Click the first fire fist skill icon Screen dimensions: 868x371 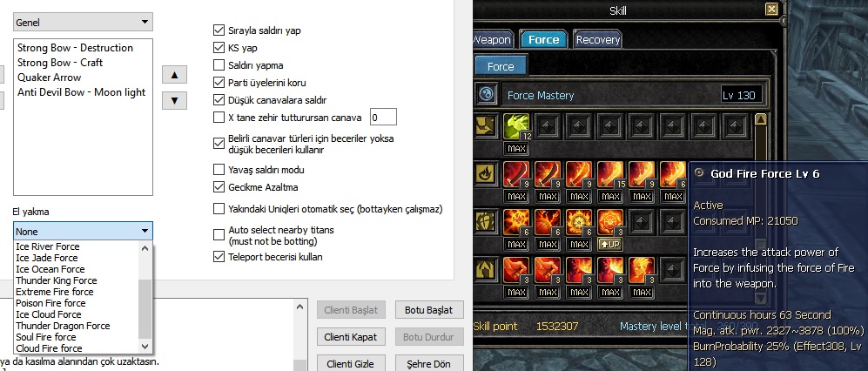tap(516, 270)
